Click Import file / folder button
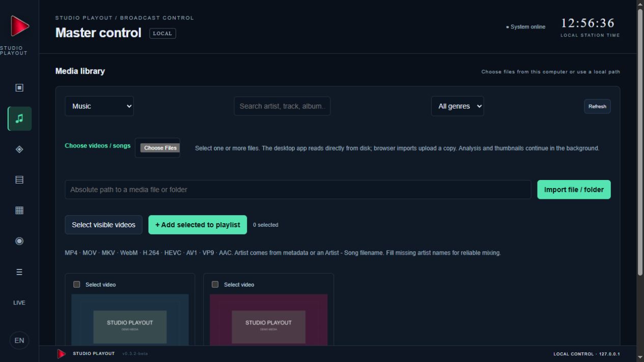 574,190
